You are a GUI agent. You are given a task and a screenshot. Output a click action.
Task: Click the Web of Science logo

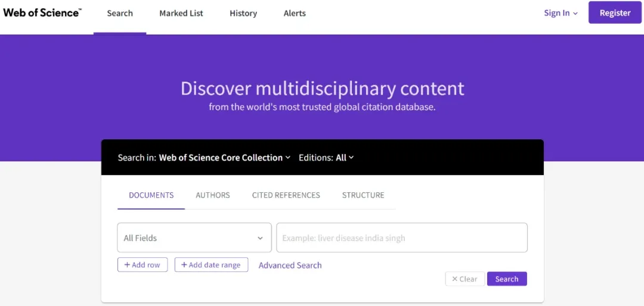point(42,13)
